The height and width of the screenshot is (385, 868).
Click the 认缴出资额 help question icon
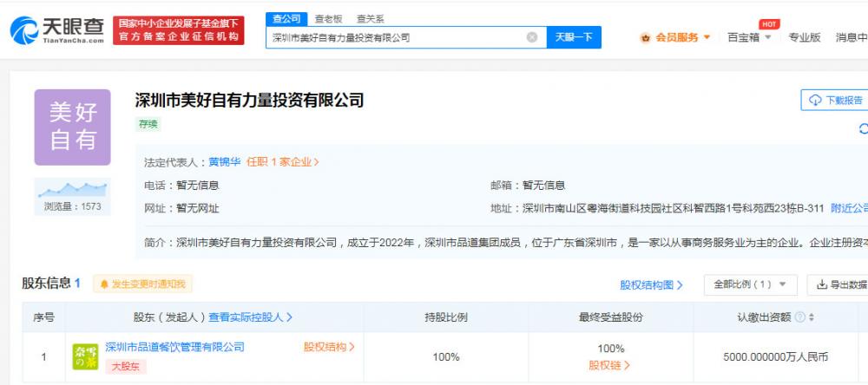pyautogui.click(x=799, y=317)
